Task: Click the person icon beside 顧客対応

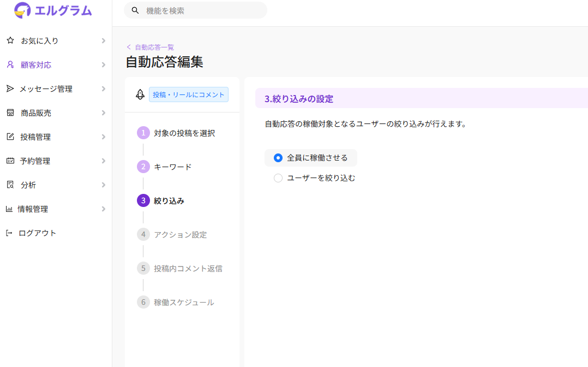Action: click(10, 64)
